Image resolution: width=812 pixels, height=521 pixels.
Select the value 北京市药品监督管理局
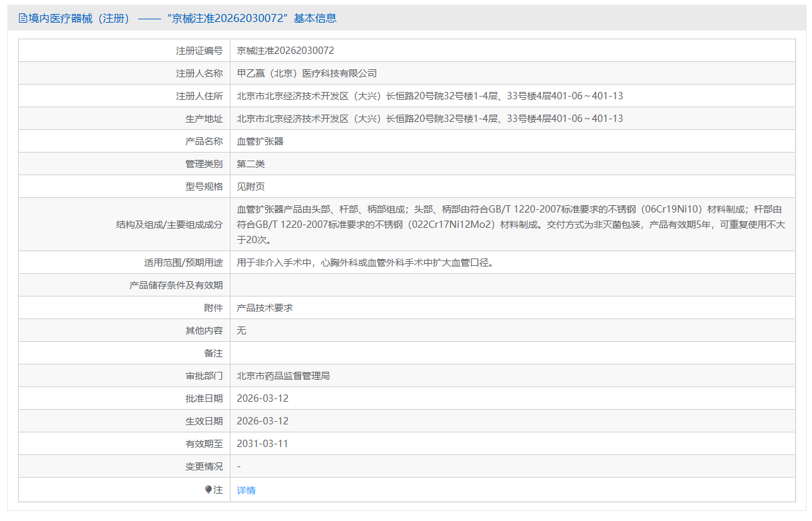pyautogui.click(x=284, y=376)
